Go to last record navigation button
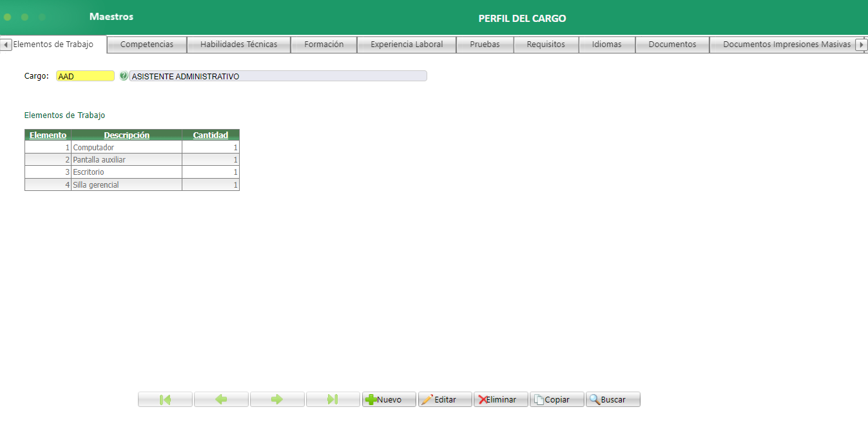The height and width of the screenshot is (427, 868). pos(333,399)
